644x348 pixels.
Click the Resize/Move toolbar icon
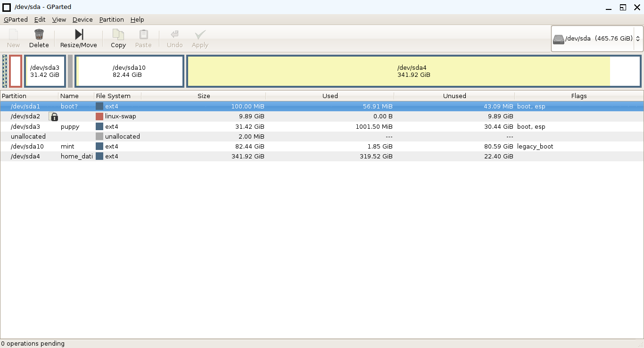coord(79,34)
